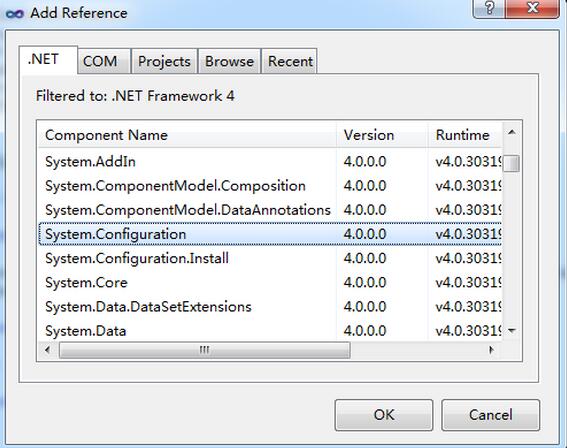This screenshot has height=448, width=567.
Task: Click the horizontal scrollbar thumb
Action: coord(205,350)
